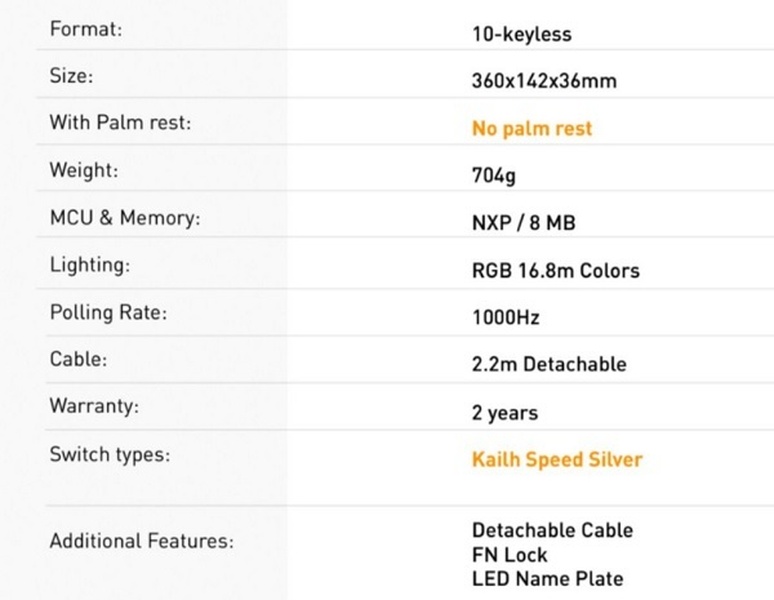Click 'LED Name Plate' in additional features
The height and width of the screenshot is (600, 774).
tap(547, 578)
